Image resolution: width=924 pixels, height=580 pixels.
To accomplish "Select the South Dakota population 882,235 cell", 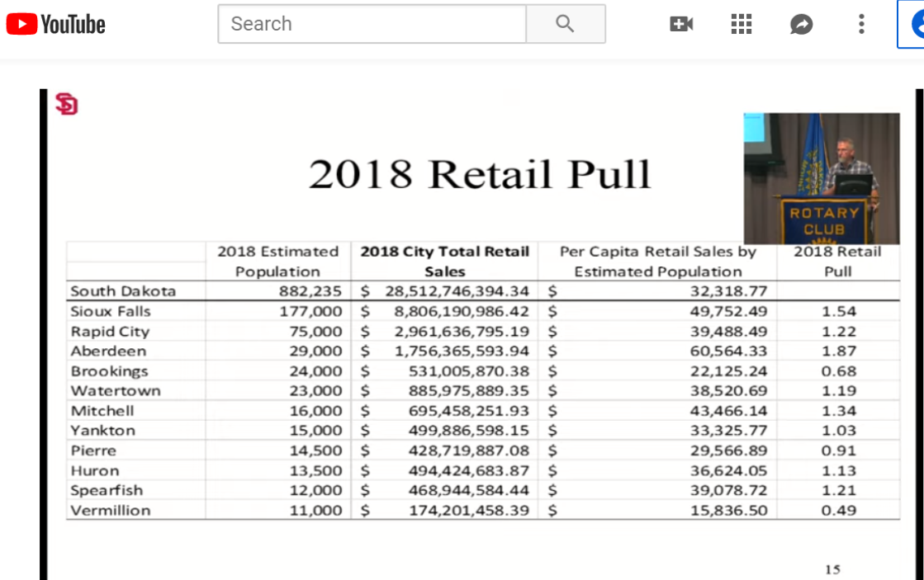I will tap(310, 290).
